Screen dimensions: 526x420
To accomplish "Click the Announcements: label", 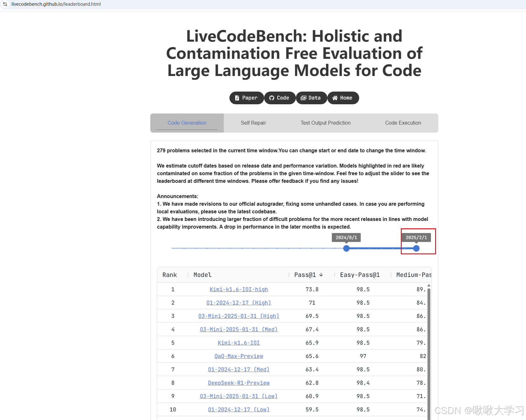I will tap(178, 196).
